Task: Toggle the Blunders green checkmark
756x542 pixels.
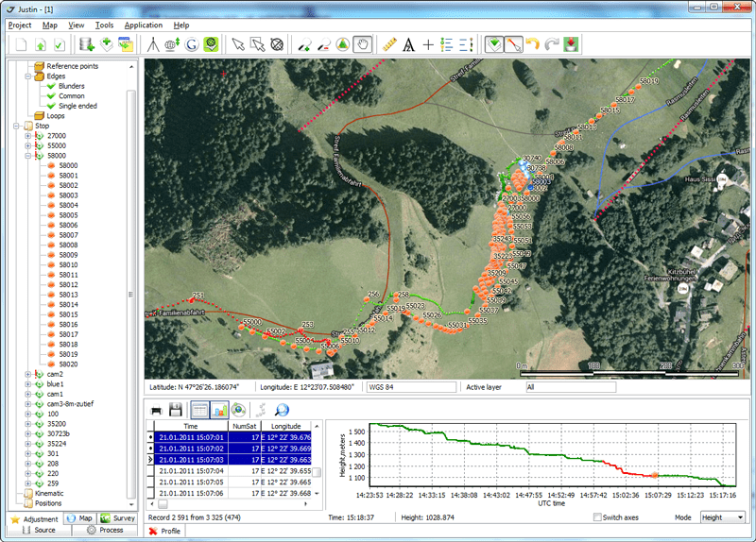Action: (51, 86)
